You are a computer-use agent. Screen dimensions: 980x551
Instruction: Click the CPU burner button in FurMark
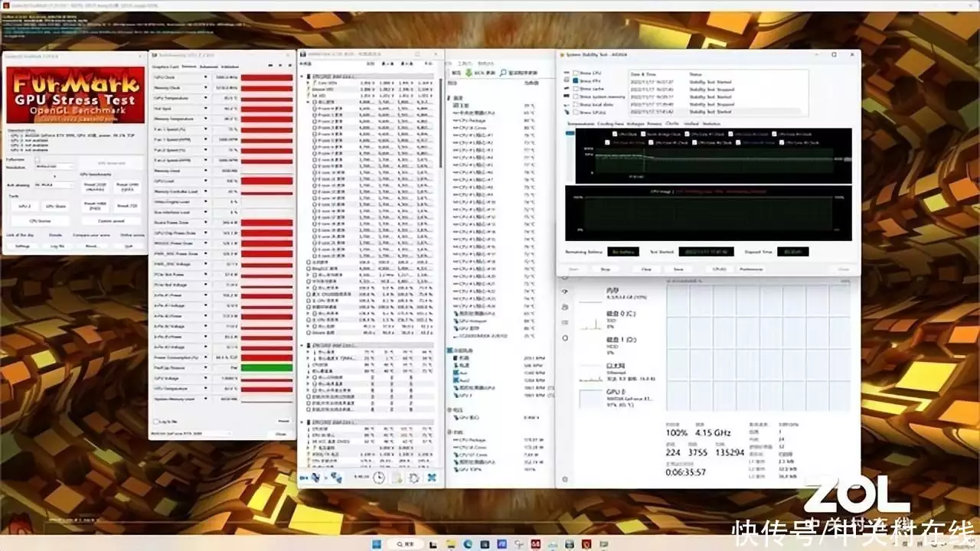point(39,220)
